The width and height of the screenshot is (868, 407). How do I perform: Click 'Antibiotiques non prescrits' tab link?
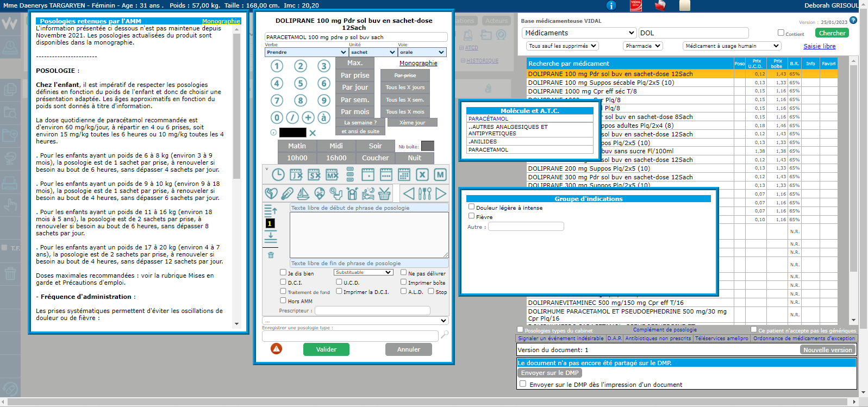click(x=658, y=338)
